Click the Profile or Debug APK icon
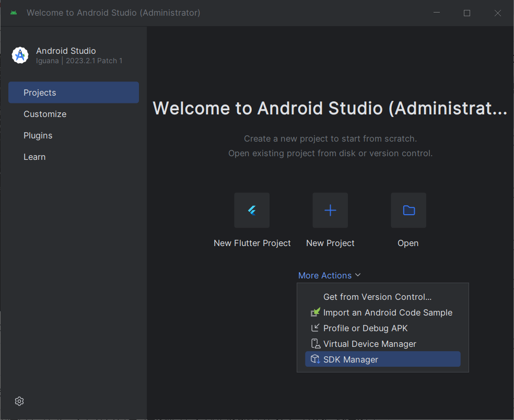 pyautogui.click(x=315, y=328)
